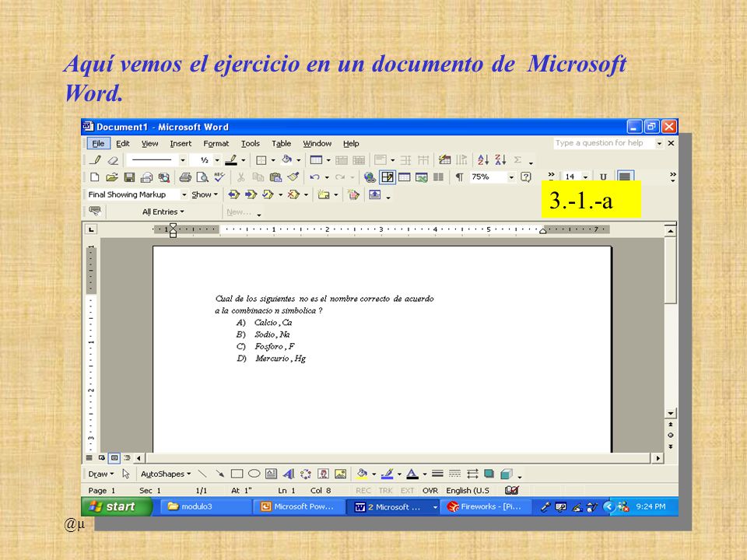Click the Insert Hyperlink globe icon
The width and height of the screenshot is (747, 560).
[370, 177]
